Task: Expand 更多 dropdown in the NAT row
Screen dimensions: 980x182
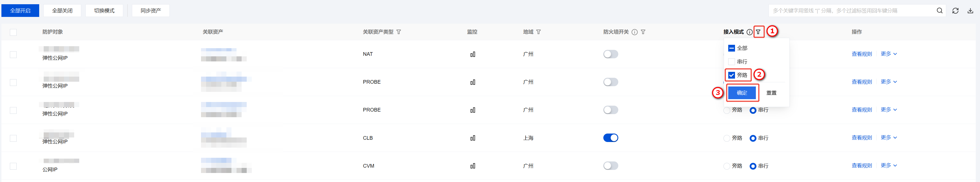Action: pyautogui.click(x=889, y=54)
